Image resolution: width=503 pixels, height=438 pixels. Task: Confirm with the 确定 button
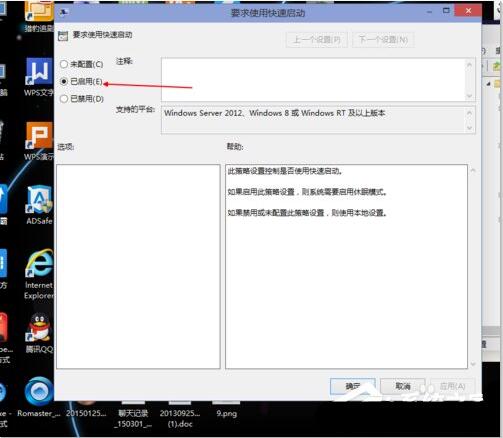353,386
